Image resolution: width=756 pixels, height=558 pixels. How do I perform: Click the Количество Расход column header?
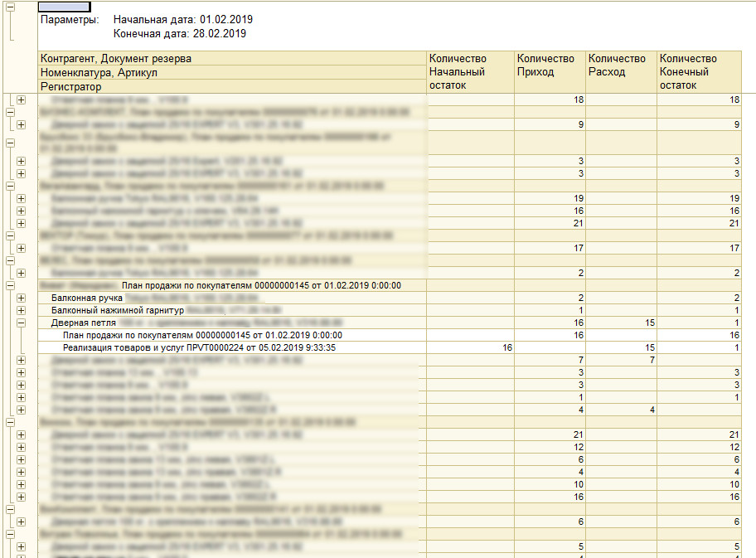click(620, 66)
